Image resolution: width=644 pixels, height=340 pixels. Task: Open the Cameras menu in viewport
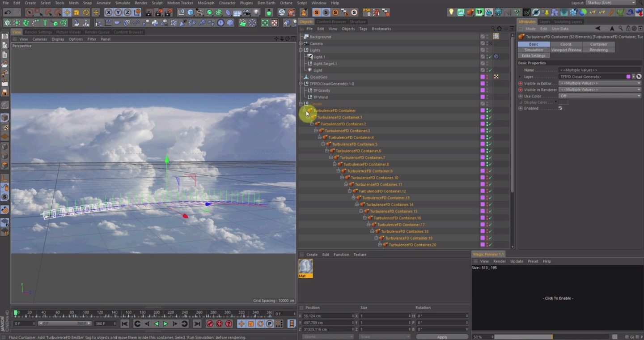click(40, 39)
